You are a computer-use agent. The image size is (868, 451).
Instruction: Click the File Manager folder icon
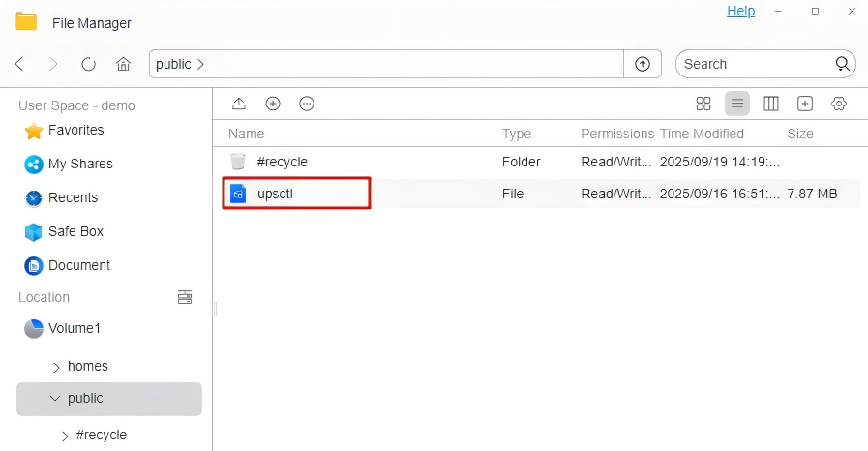point(26,22)
